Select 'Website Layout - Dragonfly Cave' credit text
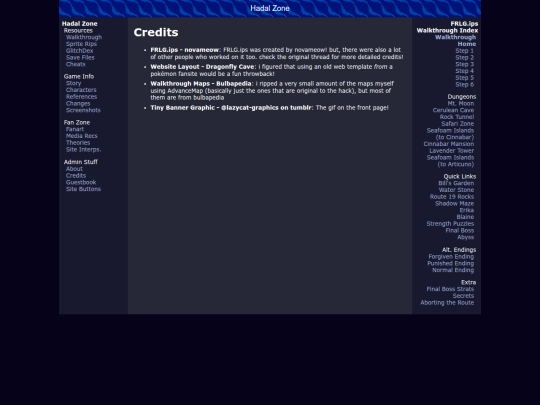The image size is (540, 405). 202,67
